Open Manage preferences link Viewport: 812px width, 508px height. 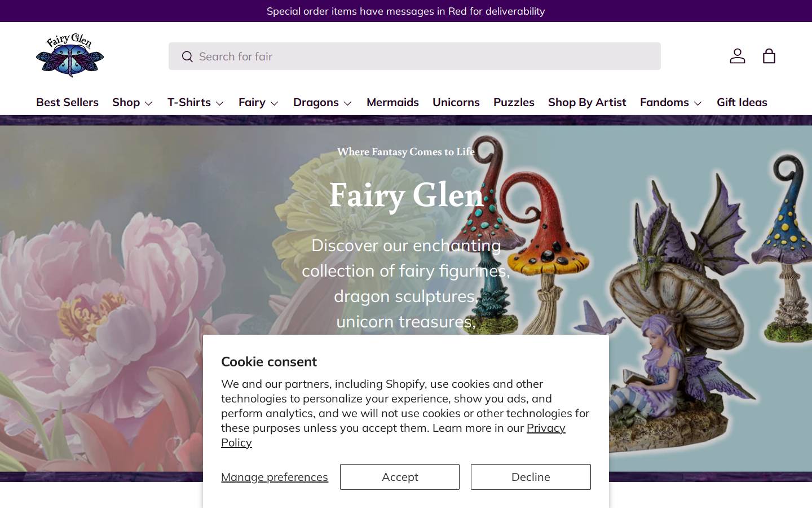coord(275,477)
